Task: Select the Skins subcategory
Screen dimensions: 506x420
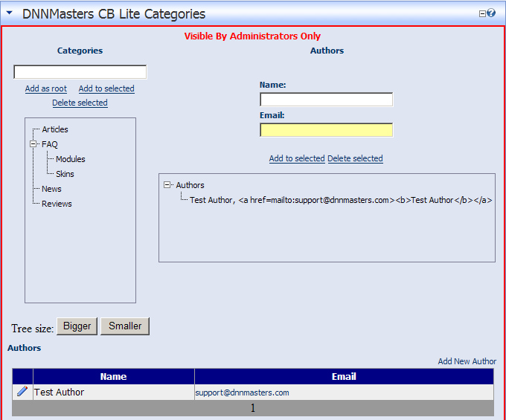Action: (65, 174)
